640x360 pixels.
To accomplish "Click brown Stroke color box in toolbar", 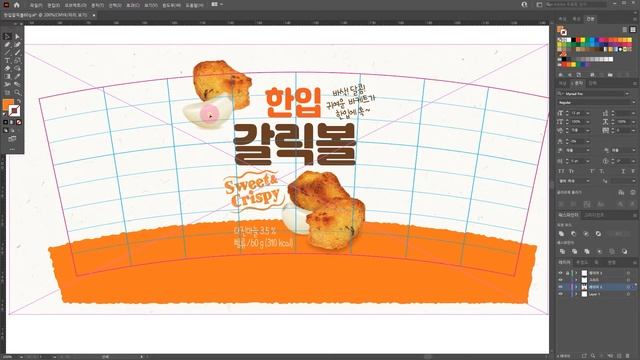I will tap(14, 111).
